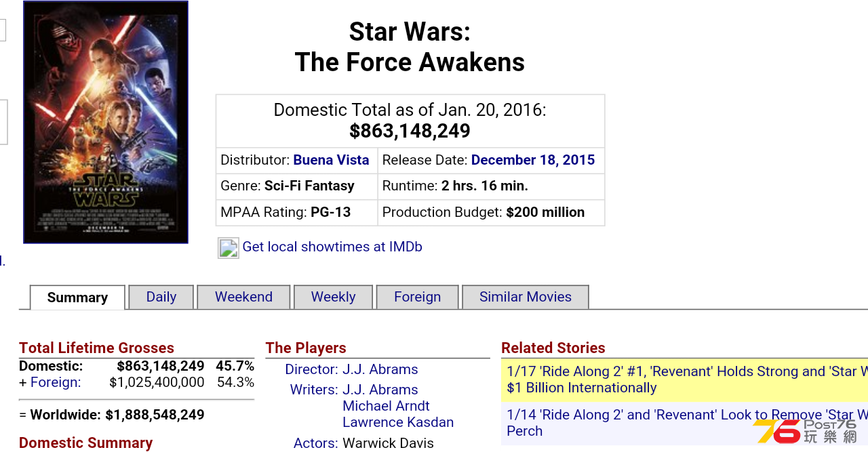Click director J.J. Abrams link

click(x=380, y=369)
